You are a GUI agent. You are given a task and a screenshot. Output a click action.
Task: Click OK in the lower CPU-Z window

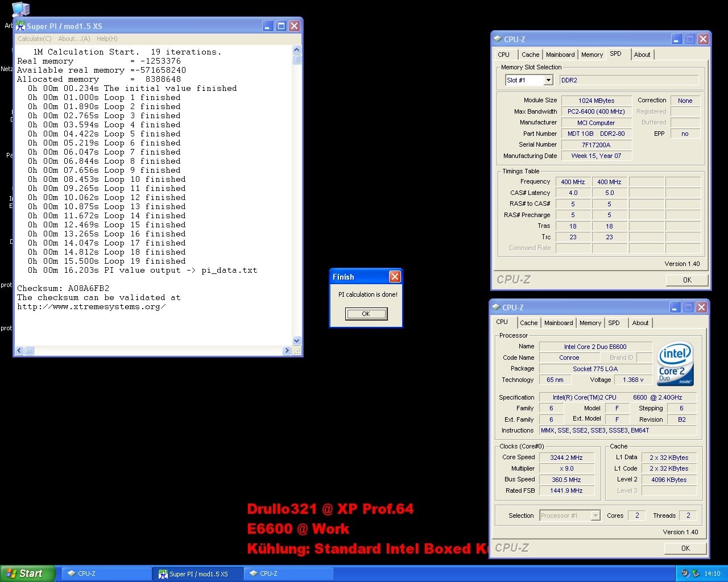point(685,548)
